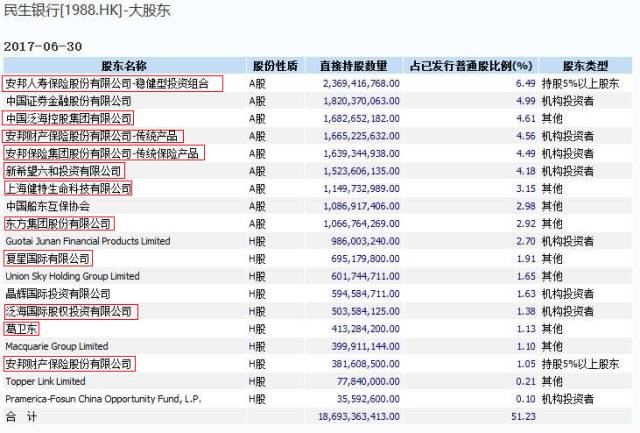Select 晶辉国际投资有限公司
The height and width of the screenshot is (433, 640).
pyautogui.click(x=58, y=294)
